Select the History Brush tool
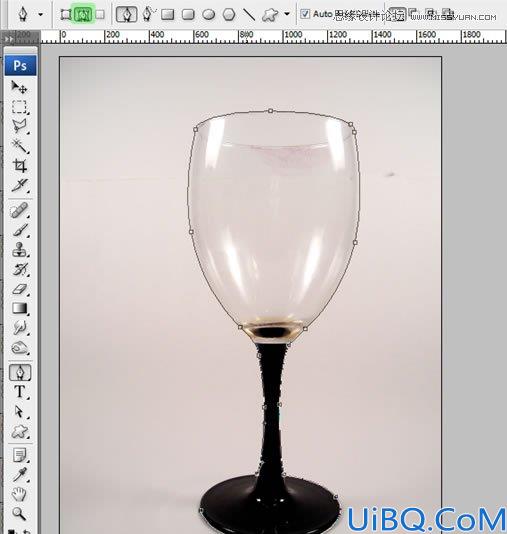The height and width of the screenshot is (534, 507). (x=19, y=269)
